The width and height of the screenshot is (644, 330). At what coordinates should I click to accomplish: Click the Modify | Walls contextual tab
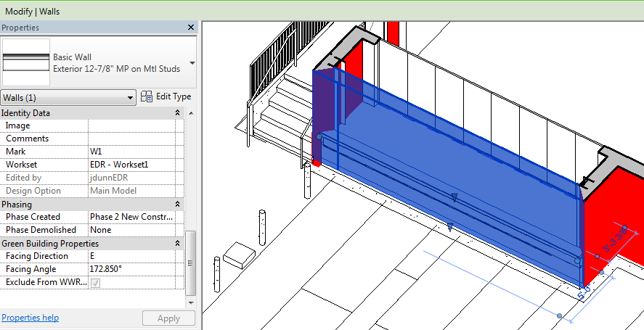click(33, 12)
